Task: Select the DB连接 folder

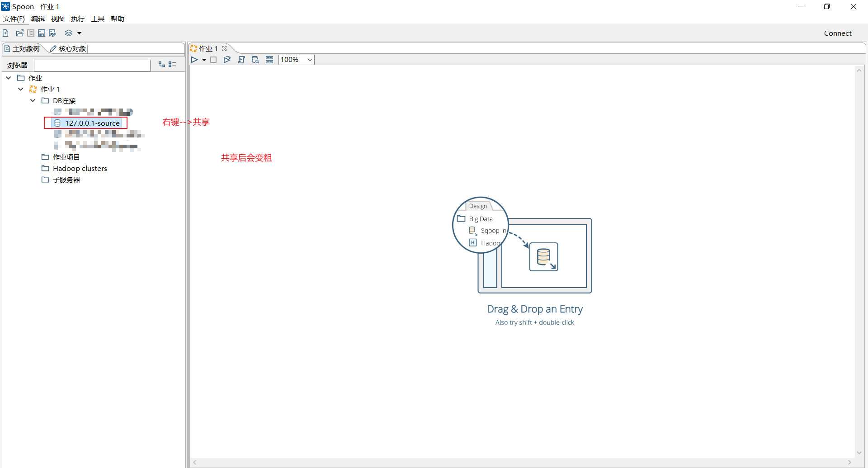Action: click(64, 100)
